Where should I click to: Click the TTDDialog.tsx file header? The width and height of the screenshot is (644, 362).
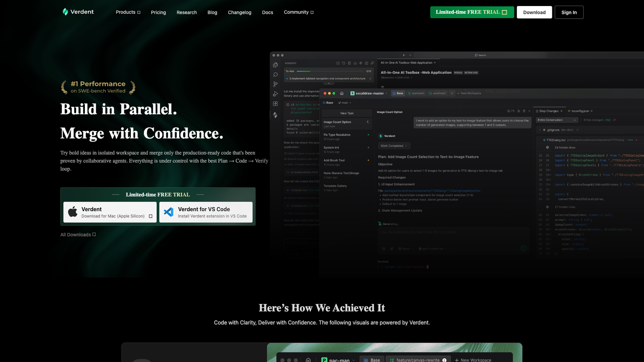click(590, 140)
